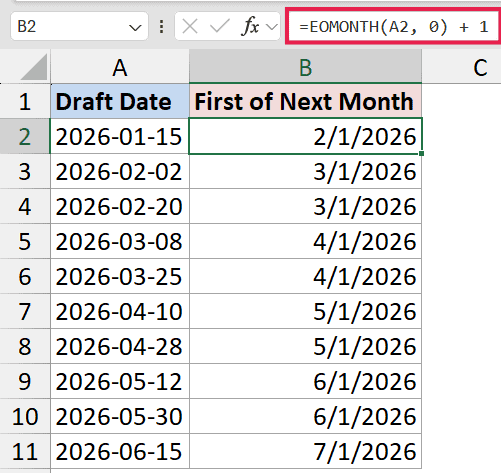
Task: Select column A header
Action: click(x=120, y=66)
